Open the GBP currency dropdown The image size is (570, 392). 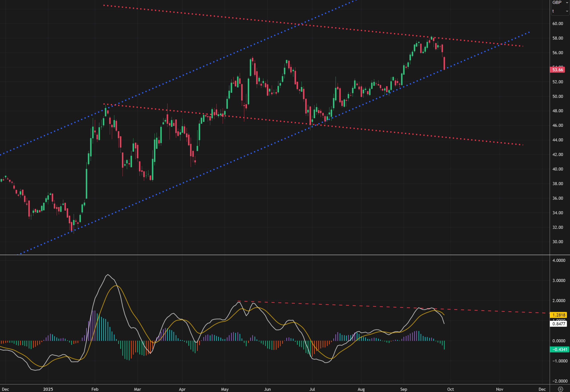tap(560, 2)
